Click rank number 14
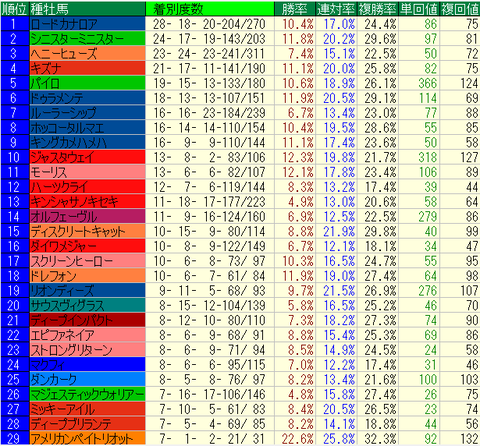This screenshot has width=480, height=446. pos(14,216)
